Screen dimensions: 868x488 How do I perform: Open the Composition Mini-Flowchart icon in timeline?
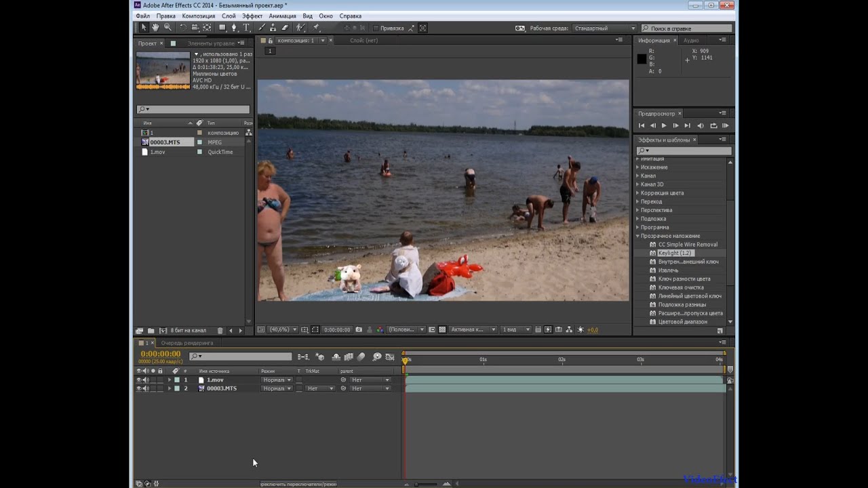click(303, 357)
